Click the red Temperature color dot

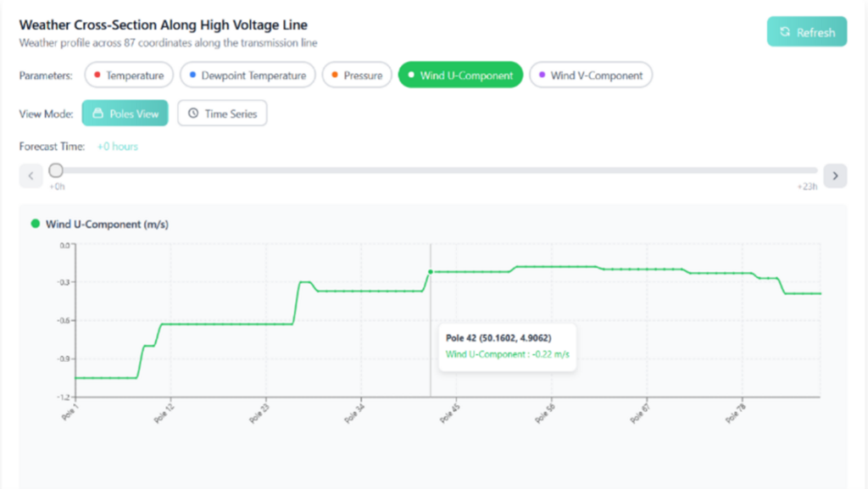(x=97, y=75)
